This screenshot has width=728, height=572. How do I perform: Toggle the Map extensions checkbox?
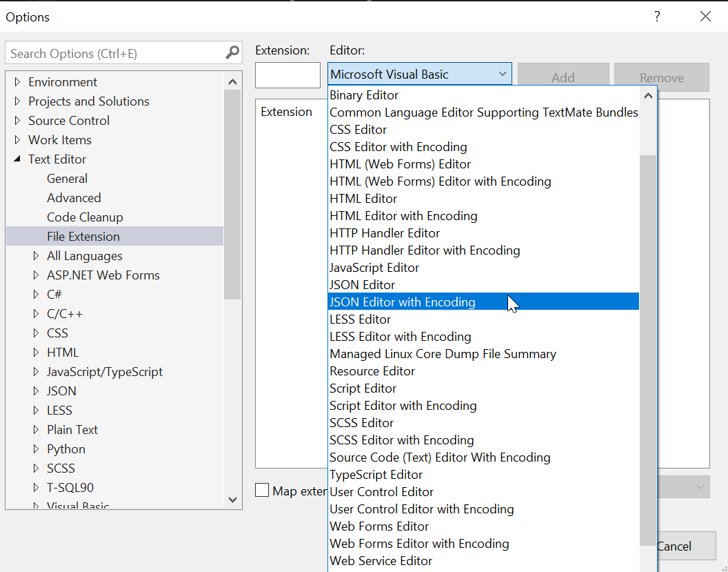(x=262, y=490)
